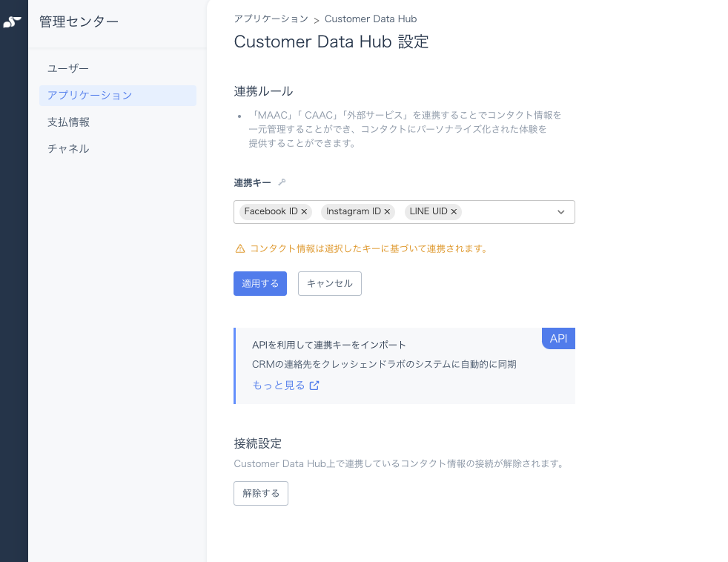Remove the LINE UID tag
This screenshot has height=562, width=728.
[454, 212]
